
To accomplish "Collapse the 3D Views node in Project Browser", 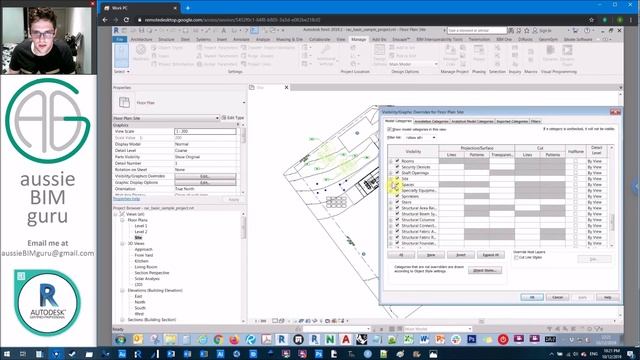I will 122,244.
